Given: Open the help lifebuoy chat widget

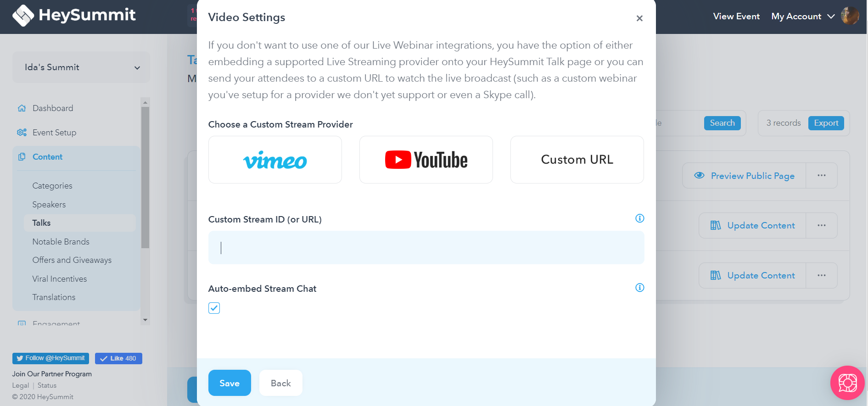Looking at the screenshot, I should pos(847,383).
